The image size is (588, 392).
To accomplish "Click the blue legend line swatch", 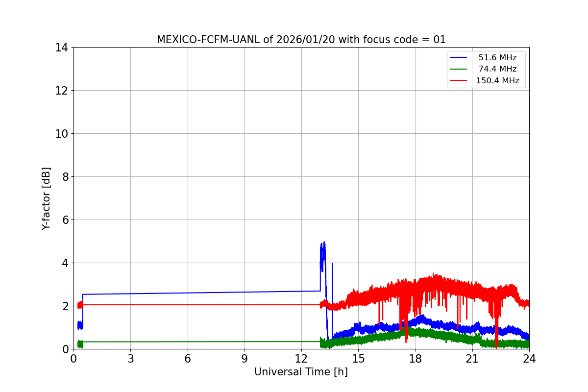I will click(459, 58).
